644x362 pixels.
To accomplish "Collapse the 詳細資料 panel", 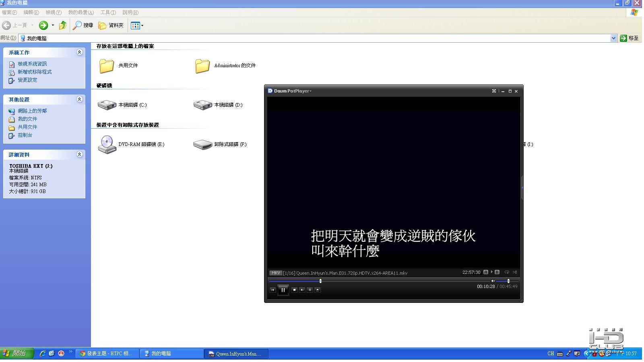I will (x=79, y=154).
